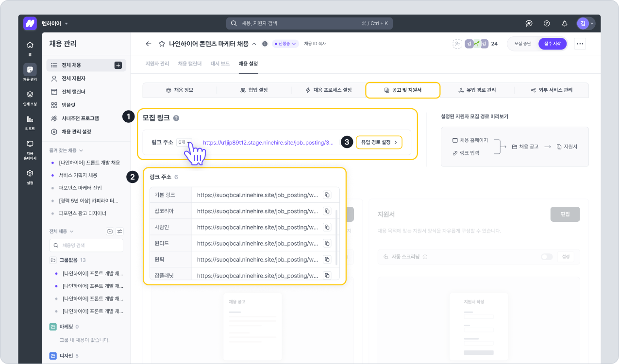Open the 링크 주소 6개 dropdown
619x364 pixels.
[x=184, y=142]
